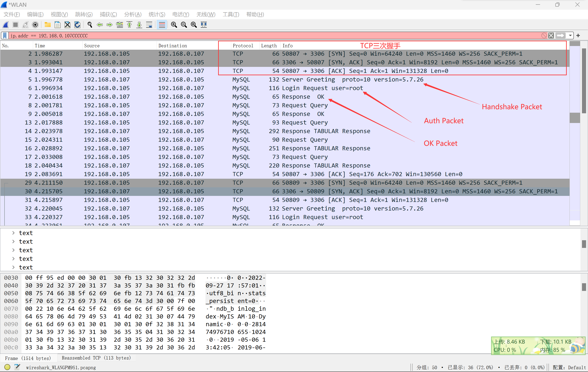Click the packet bytes pane scrollbar thumb
This screenshot has height=372, width=588.
coord(584,287)
